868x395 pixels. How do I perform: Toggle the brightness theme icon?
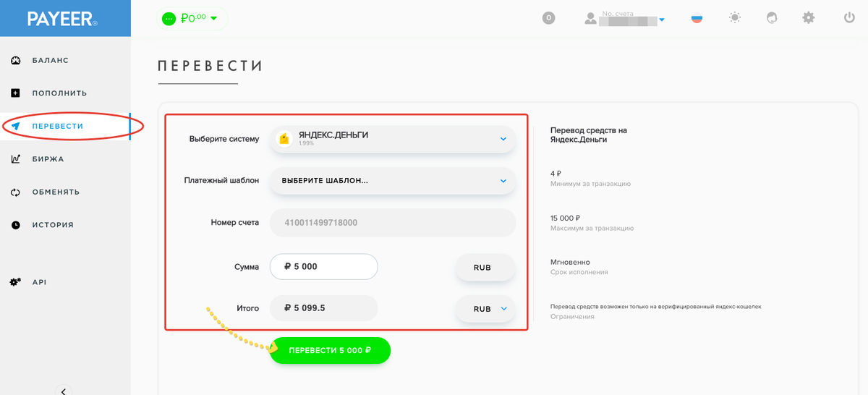point(735,17)
